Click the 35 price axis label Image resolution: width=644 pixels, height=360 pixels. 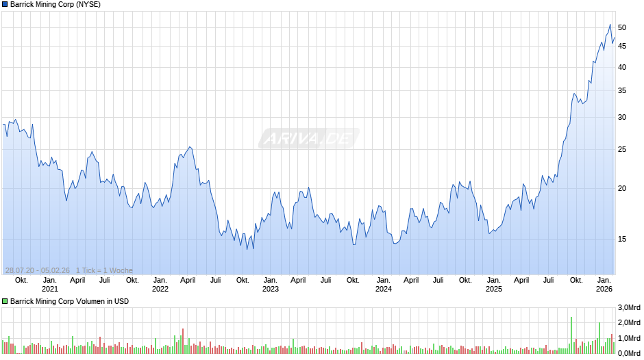point(622,91)
